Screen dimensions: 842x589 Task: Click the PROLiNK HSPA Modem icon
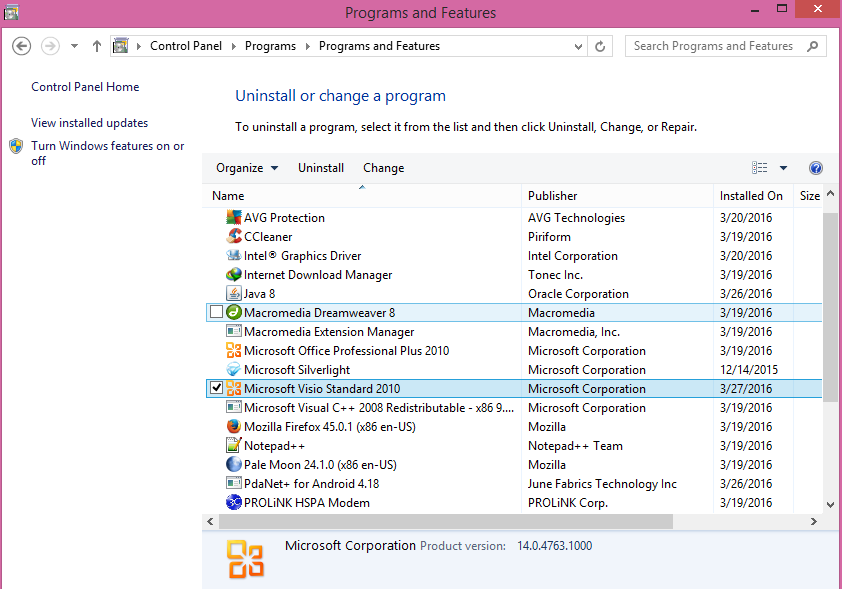234,503
